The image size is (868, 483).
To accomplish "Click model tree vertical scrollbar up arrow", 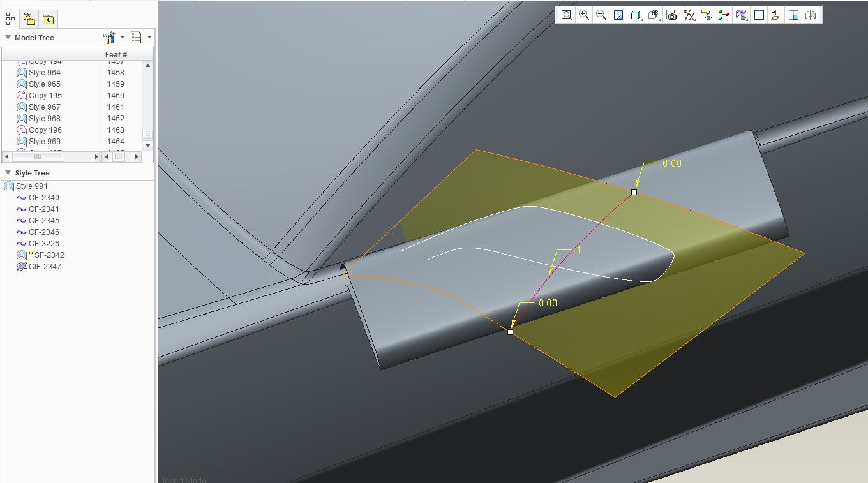I will coord(147,66).
